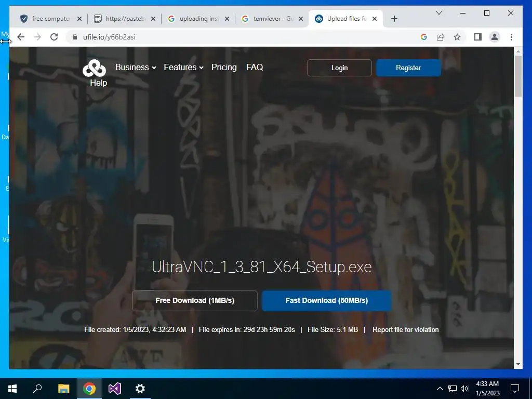
Task: Open the Pricing page
Action: tap(224, 67)
